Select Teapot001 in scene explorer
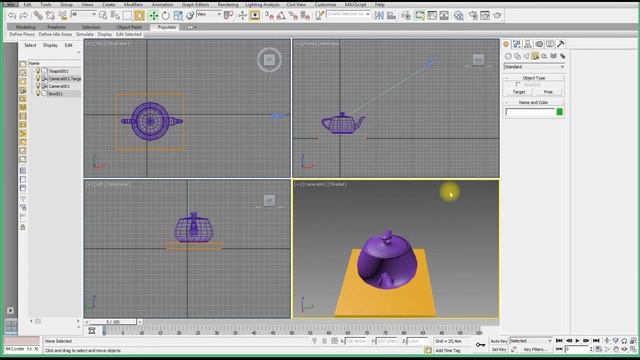This screenshot has width=640, height=360. [59, 71]
